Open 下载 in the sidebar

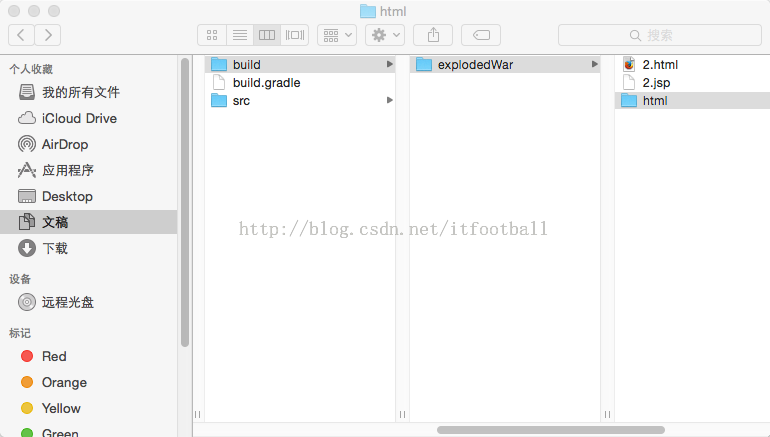pyautogui.click(x=88, y=248)
